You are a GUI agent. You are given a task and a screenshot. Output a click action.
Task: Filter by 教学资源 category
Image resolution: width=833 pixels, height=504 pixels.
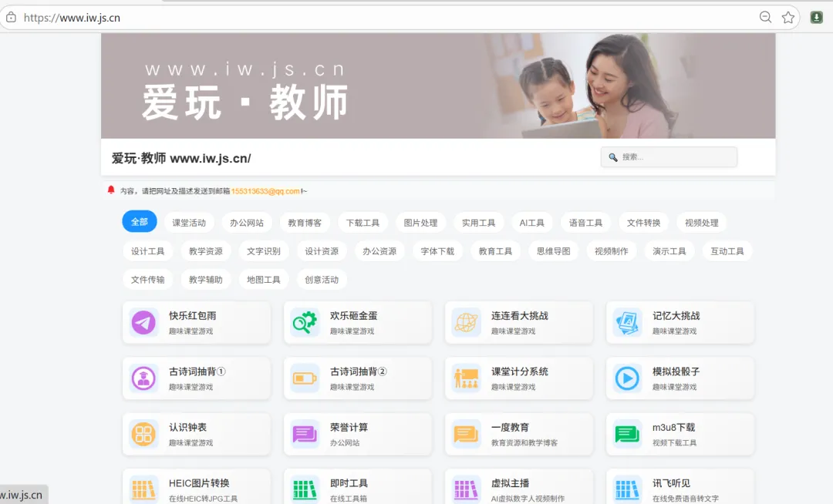[206, 251]
